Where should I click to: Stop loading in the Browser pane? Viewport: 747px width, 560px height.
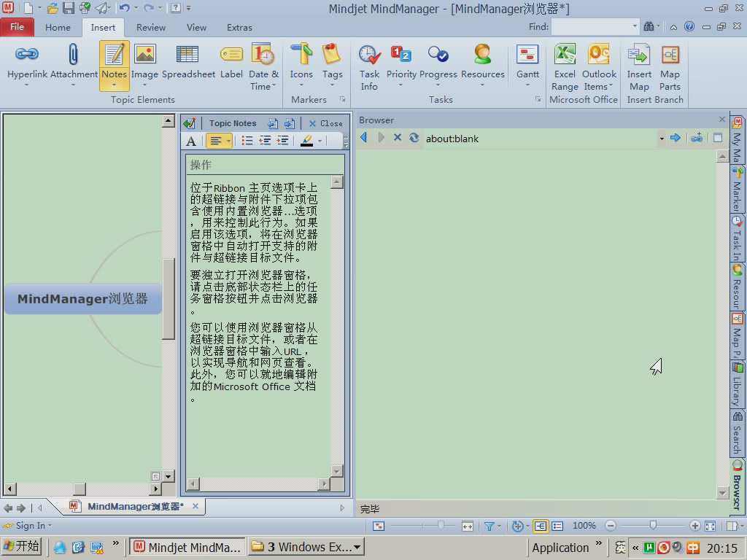[398, 138]
